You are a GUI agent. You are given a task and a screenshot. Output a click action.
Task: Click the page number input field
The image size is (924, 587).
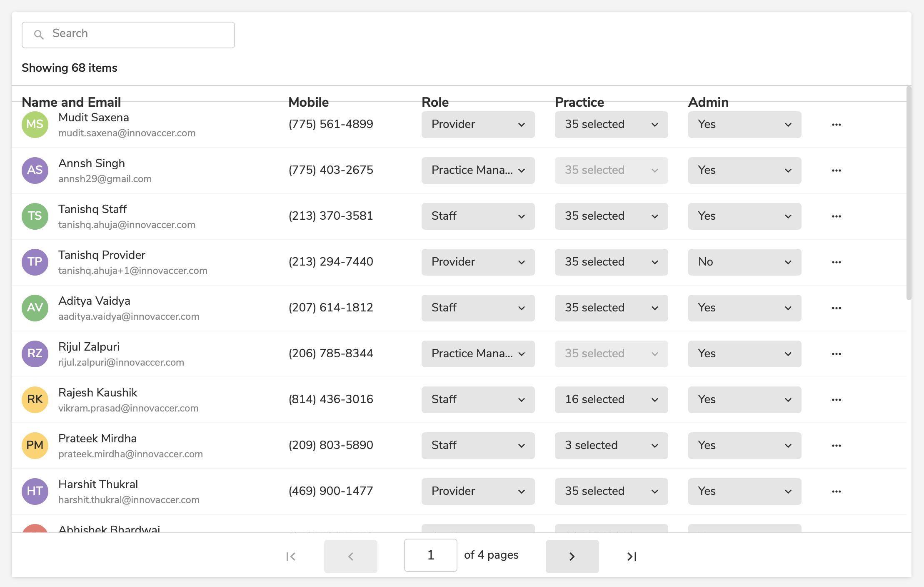tap(430, 555)
